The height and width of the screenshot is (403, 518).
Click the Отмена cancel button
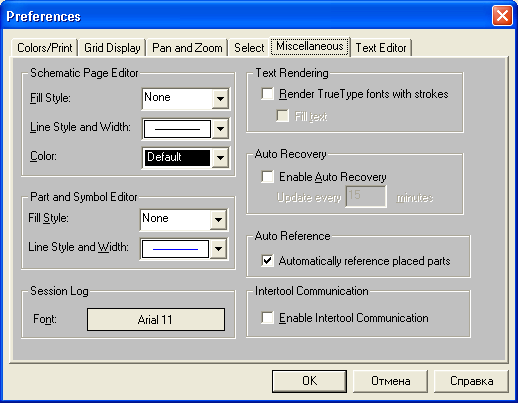coord(390,381)
